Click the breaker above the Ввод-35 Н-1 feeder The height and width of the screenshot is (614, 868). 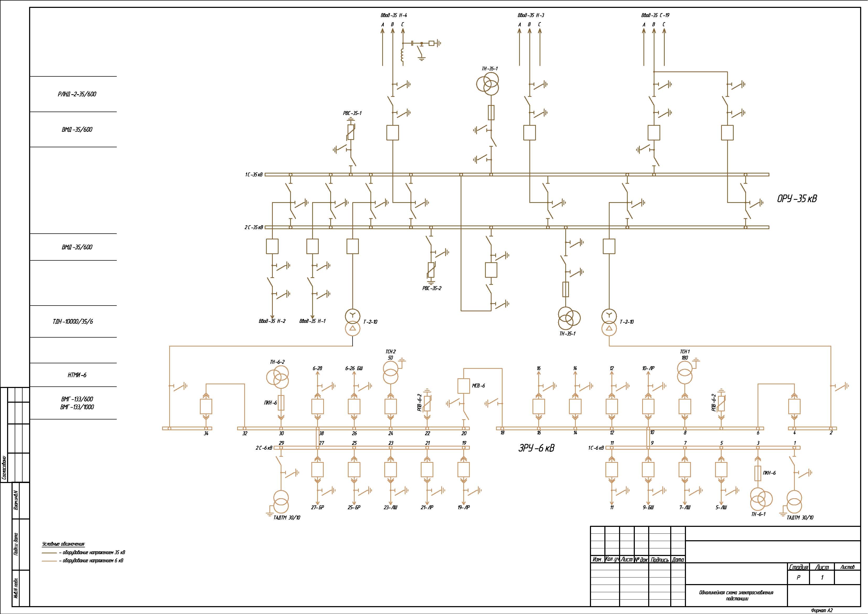(312, 246)
